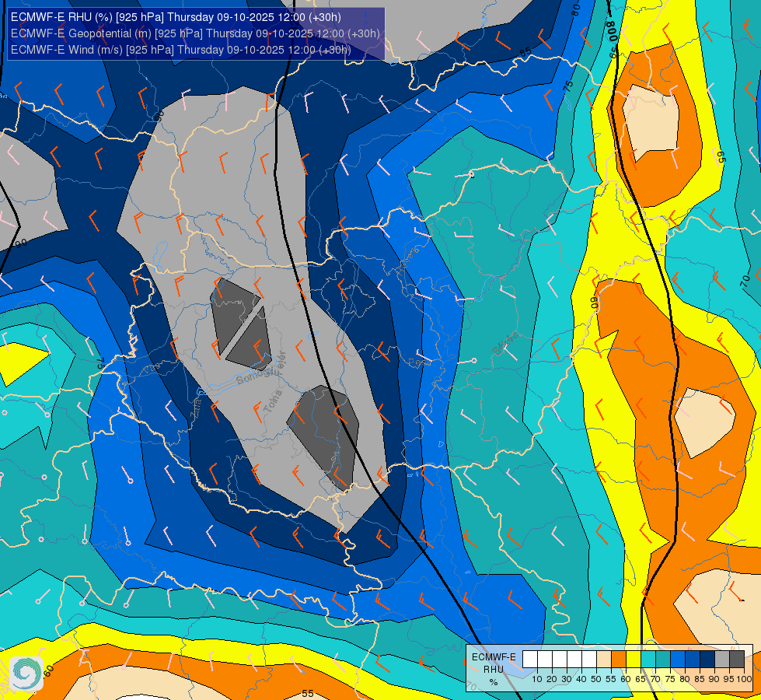Image resolution: width=761 pixels, height=700 pixels.
Task: Pick the dark grey 95–100 legend swatch
Action: click(x=737, y=660)
